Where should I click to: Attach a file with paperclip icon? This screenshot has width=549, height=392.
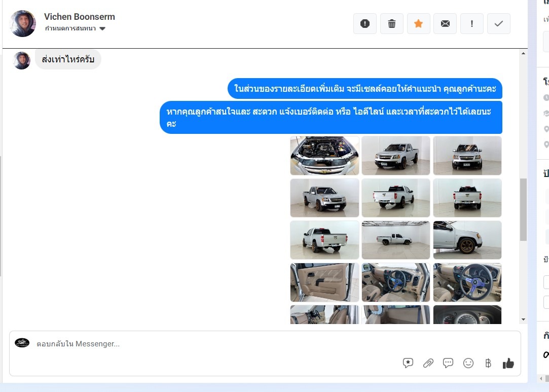coord(428,363)
